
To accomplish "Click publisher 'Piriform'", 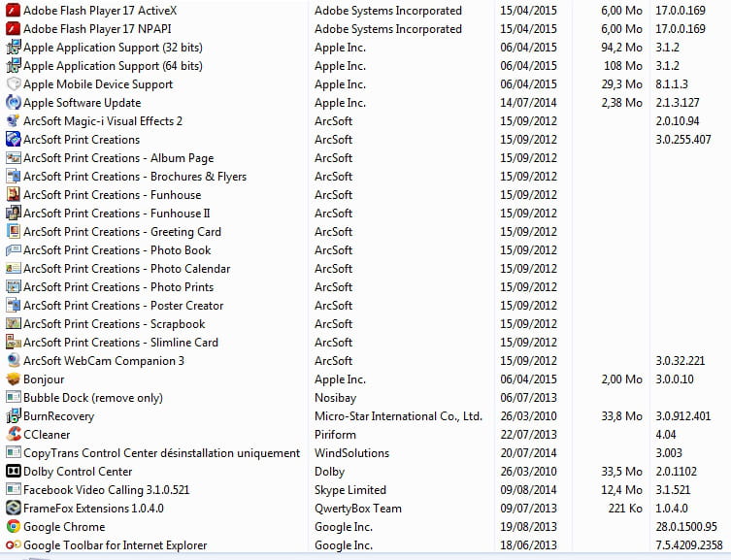I will tap(335, 435).
